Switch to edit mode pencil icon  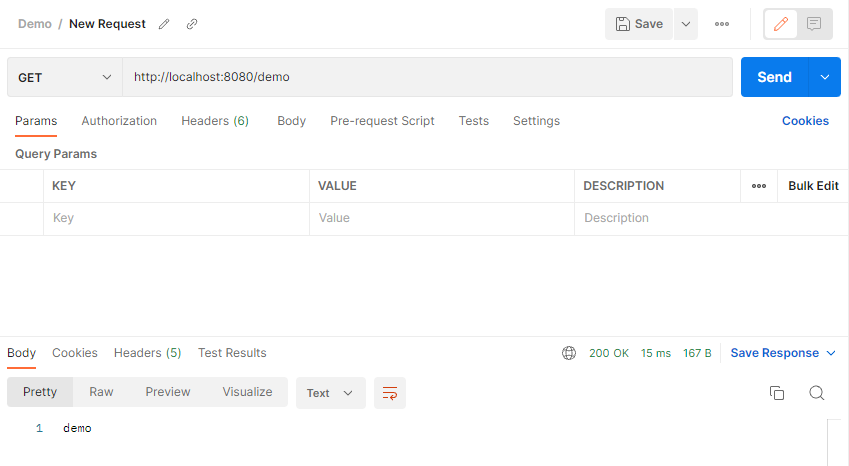780,24
